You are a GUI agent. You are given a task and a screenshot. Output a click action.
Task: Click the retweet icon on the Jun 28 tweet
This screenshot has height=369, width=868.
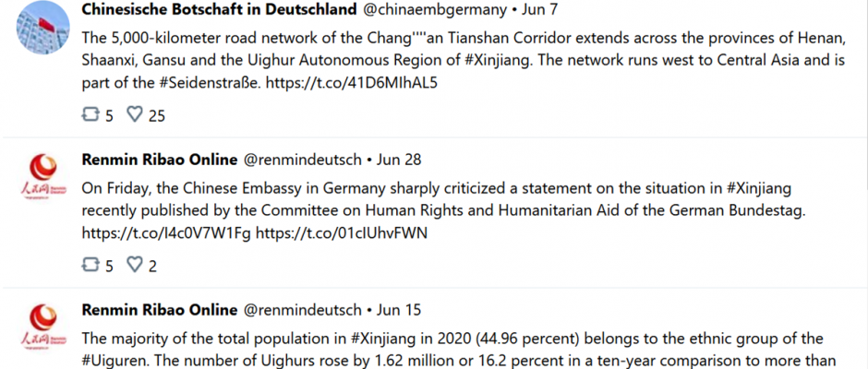pos(90,265)
